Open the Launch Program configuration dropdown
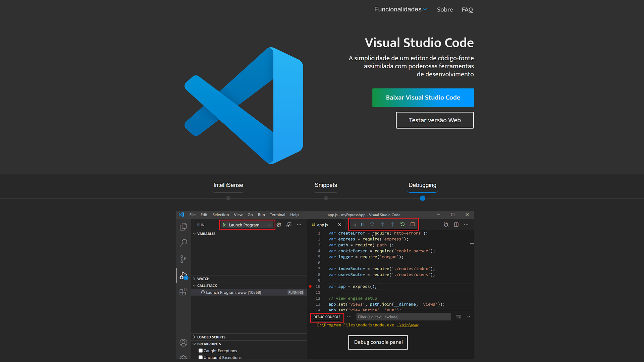Screen dimensions: 644x362 pos(247,225)
